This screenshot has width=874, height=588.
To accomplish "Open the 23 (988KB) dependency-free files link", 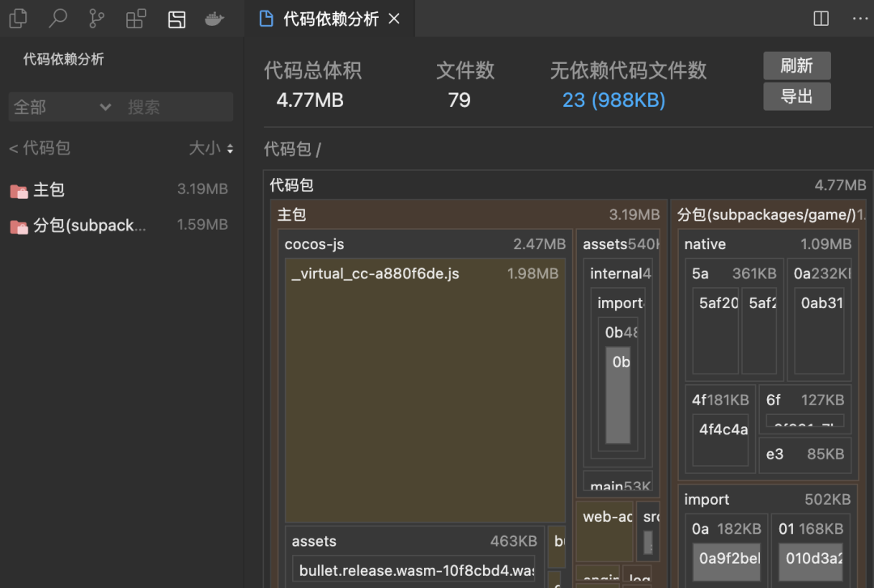I will click(613, 99).
